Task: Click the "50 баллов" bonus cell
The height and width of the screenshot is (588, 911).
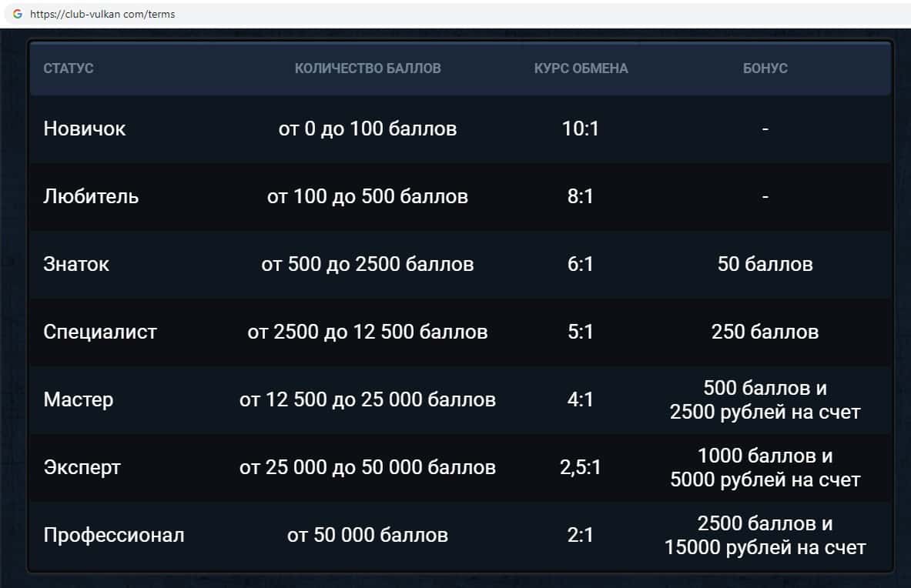Action: 765,264
